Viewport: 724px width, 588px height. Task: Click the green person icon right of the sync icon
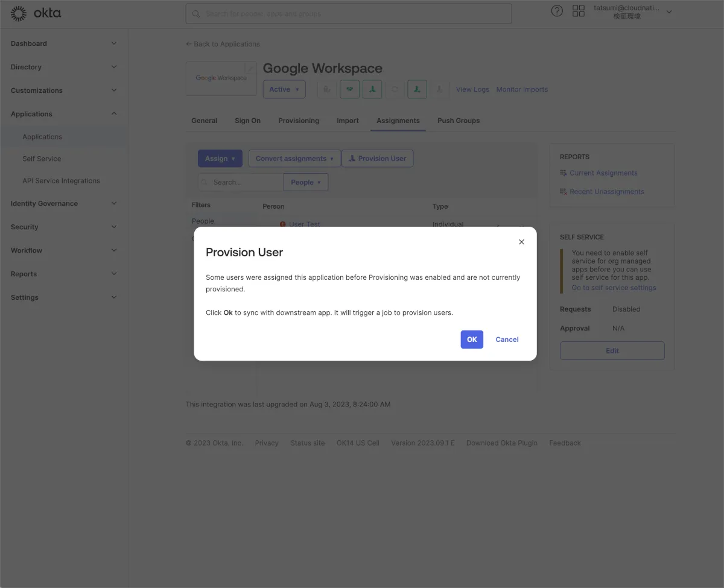point(417,89)
